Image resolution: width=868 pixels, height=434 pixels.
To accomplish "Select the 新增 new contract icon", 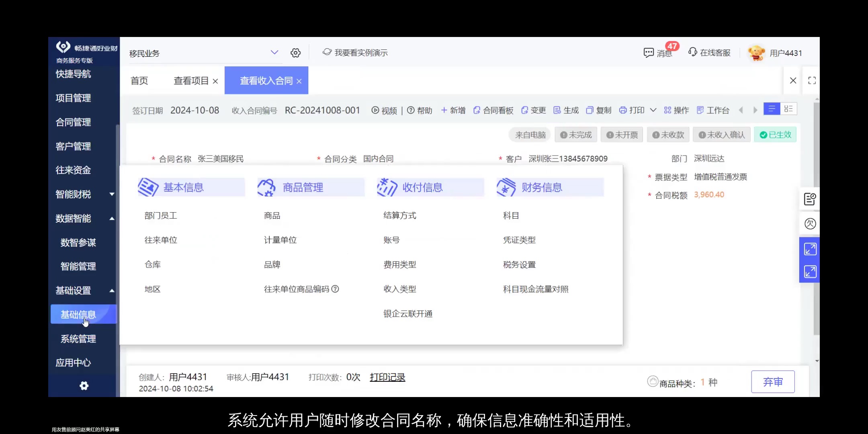I will coord(452,110).
